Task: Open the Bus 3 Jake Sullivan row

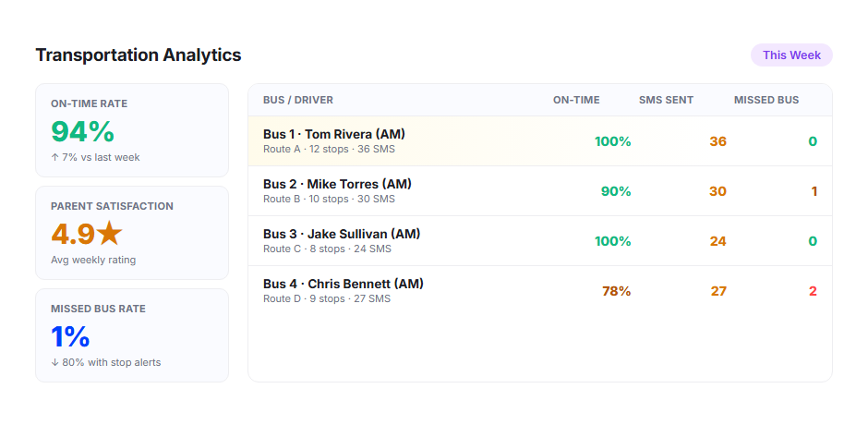Action: click(x=540, y=241)
